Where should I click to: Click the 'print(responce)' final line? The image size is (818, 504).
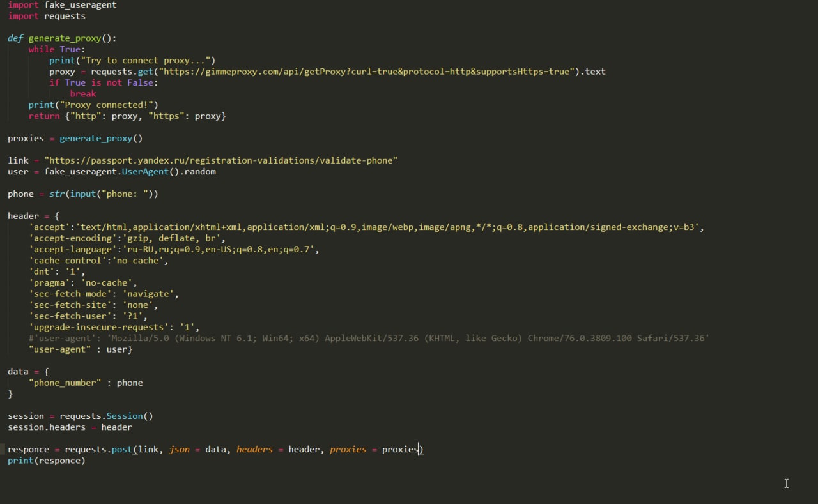pyautogui.click(x=46, y=461)
